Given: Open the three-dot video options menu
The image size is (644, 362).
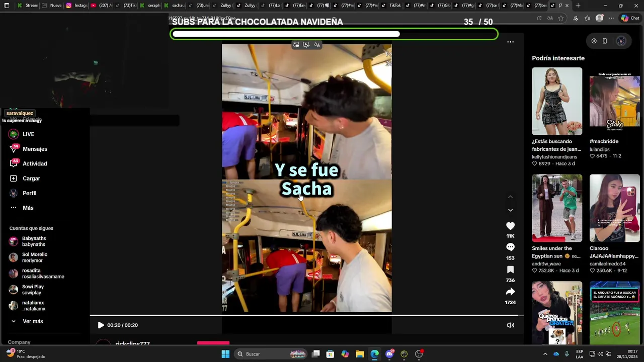Looking at the screenshot, I should (x=510, y=42).
